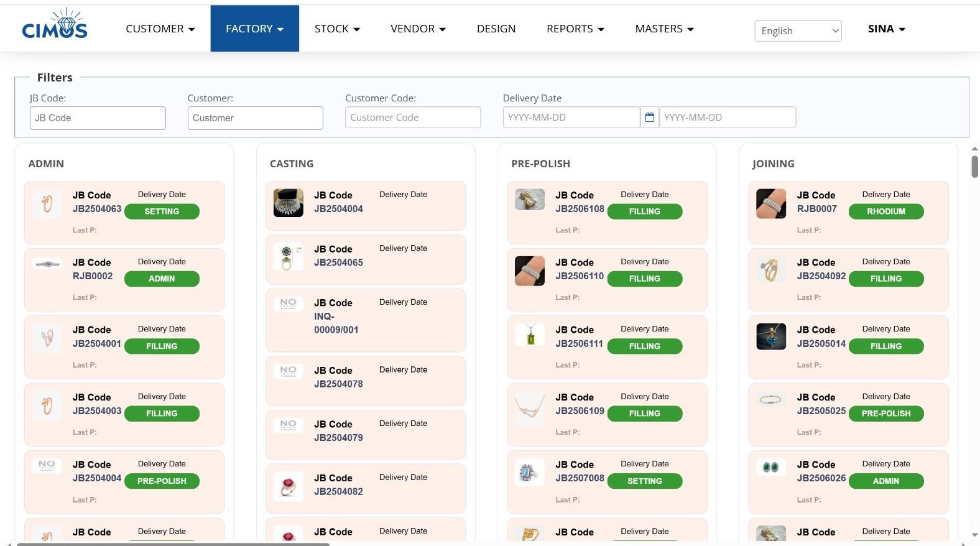Screen dimensions: 980x546
Task: Select JB code text JB2504092
Action: (x=821, y=276)
